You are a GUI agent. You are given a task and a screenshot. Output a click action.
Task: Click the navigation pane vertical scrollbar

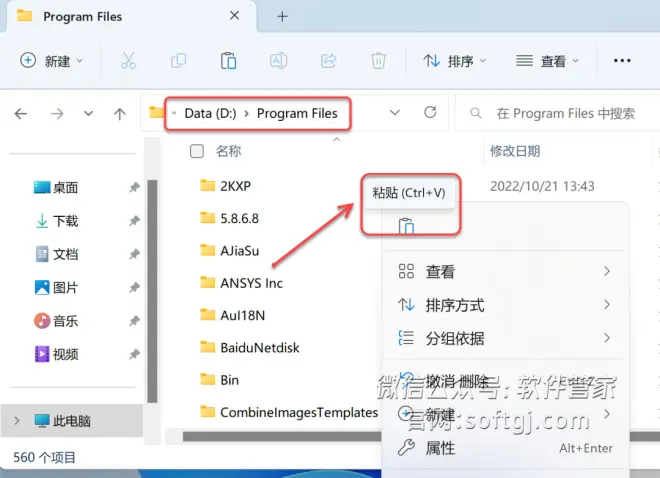pos(152,291)
